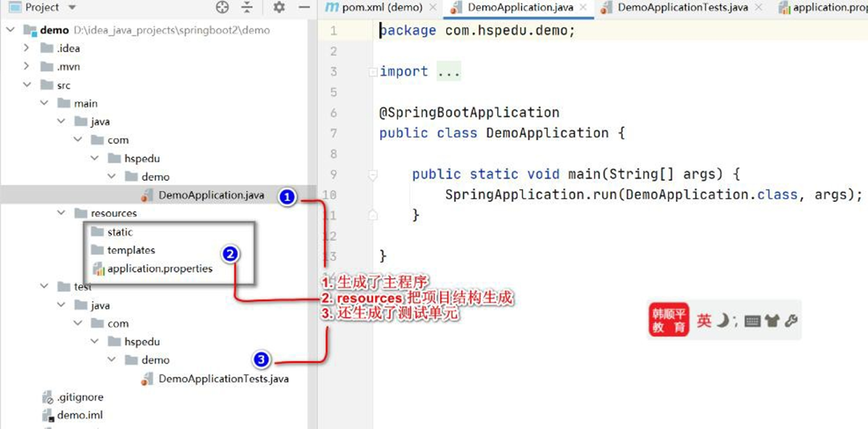868x429 pixels.
Task: Expand the .idea folder
Action: pyautogui.click(x=27, y=48)
